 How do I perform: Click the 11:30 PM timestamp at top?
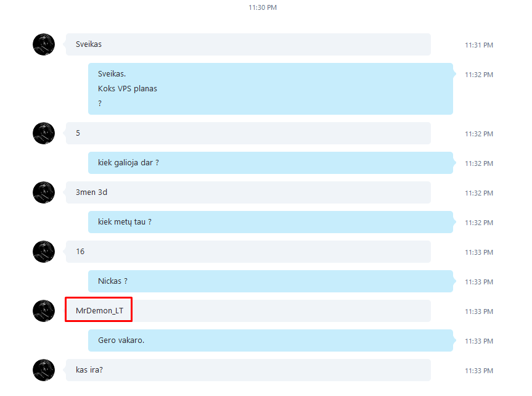click(x=263, y=7)
